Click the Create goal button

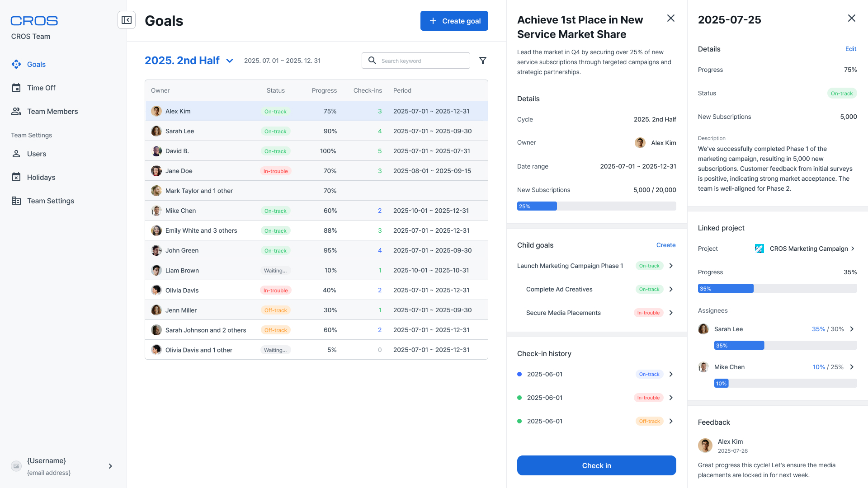pyautogui.click(x=454, y=21)
